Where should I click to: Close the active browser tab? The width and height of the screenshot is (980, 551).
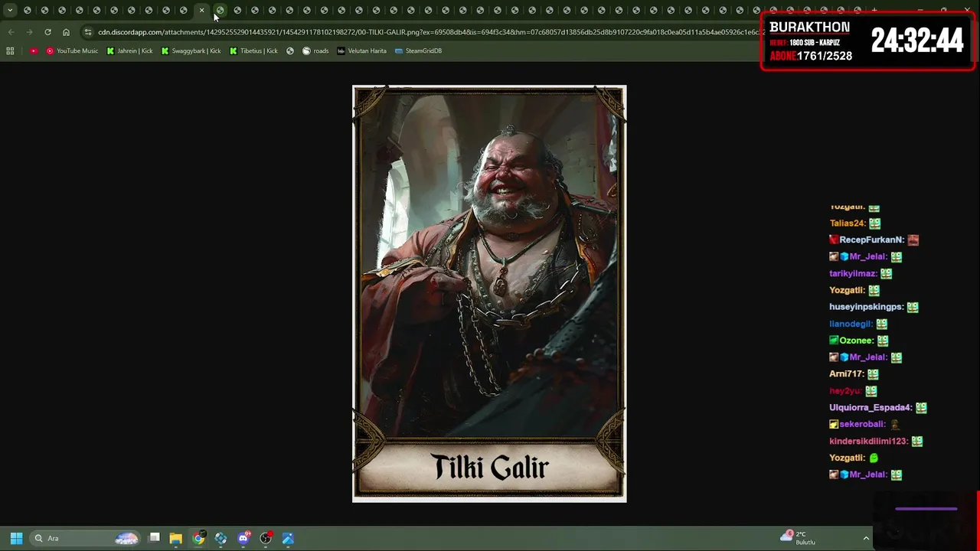pos(202,10)
